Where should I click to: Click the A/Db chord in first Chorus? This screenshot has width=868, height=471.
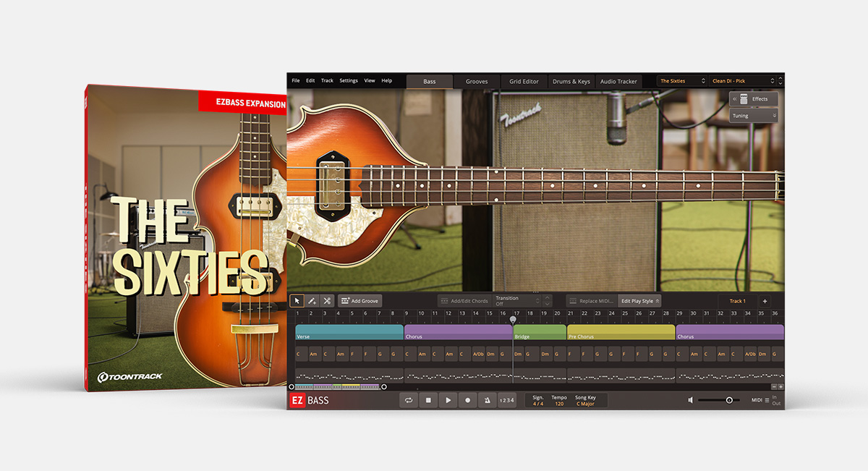click(478, 354)
